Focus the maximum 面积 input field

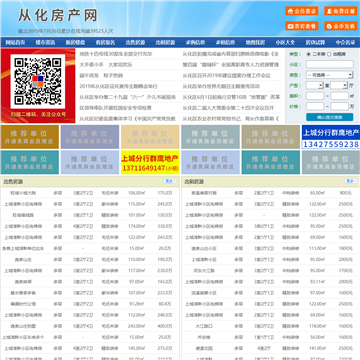click(340, 96)
